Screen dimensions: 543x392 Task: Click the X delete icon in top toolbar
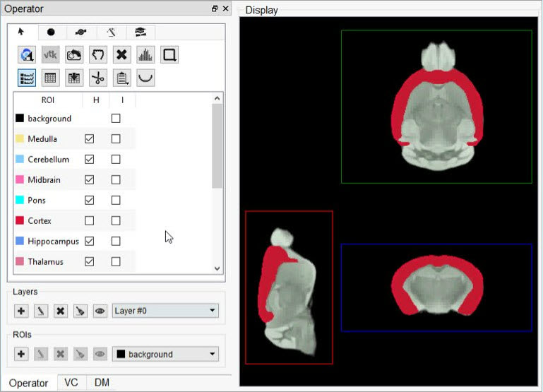[x=121, y=54]
